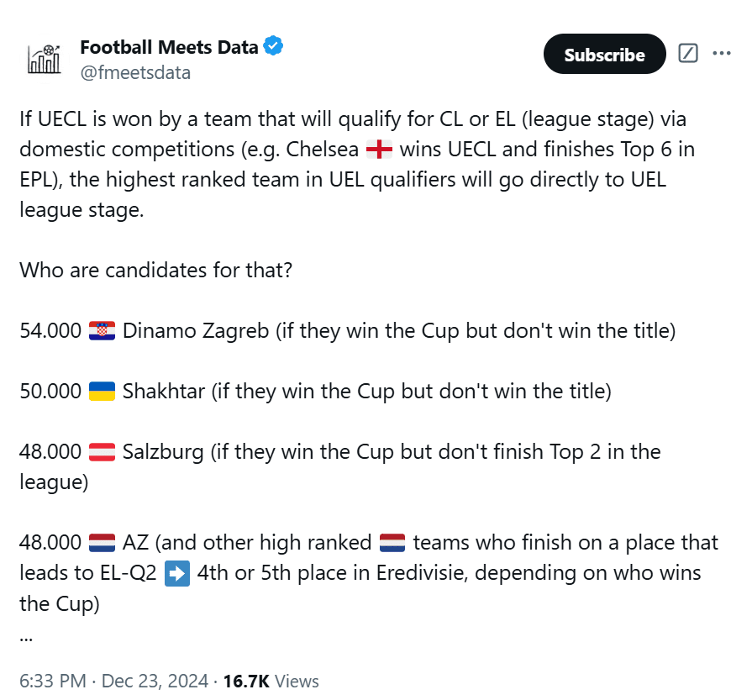Click the "Who are candidates for that?" line
Viewport: 752px width, 700px height.
coord(156,271)
